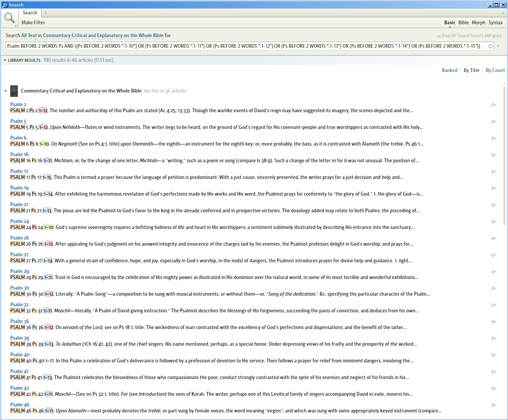
Task: Click the vertical results scrollbar
Action: (504, 155)
